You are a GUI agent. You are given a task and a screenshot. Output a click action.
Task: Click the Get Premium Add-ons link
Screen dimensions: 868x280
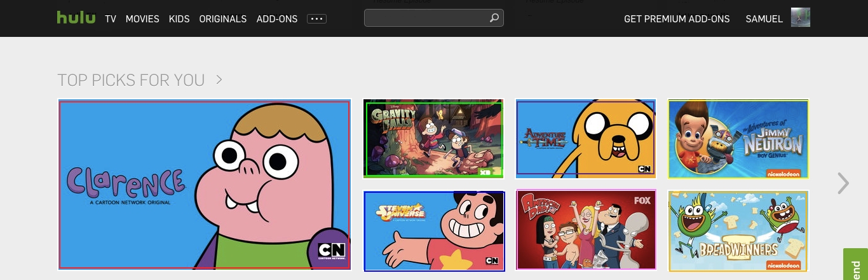coord(677,19)
